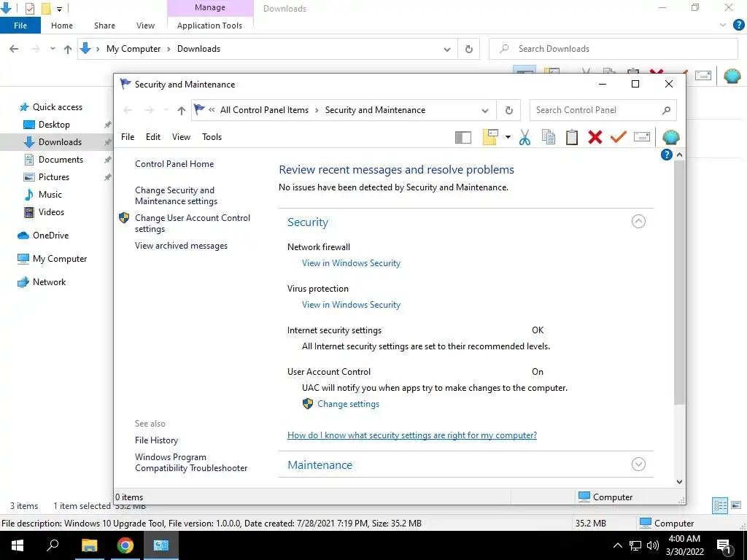The width and height of the screenshot is (747, 560).
Task: Open the Edit menu in Security and Maintenance
Action: 153,137
